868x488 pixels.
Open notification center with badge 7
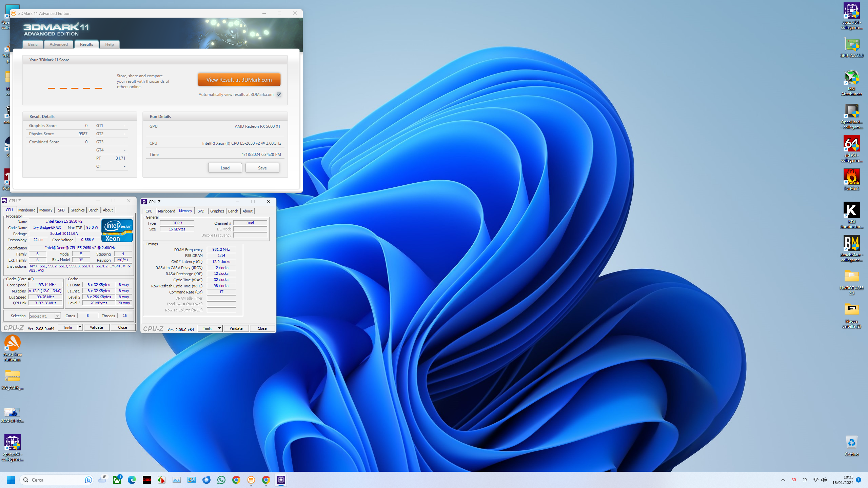(859, 480)
